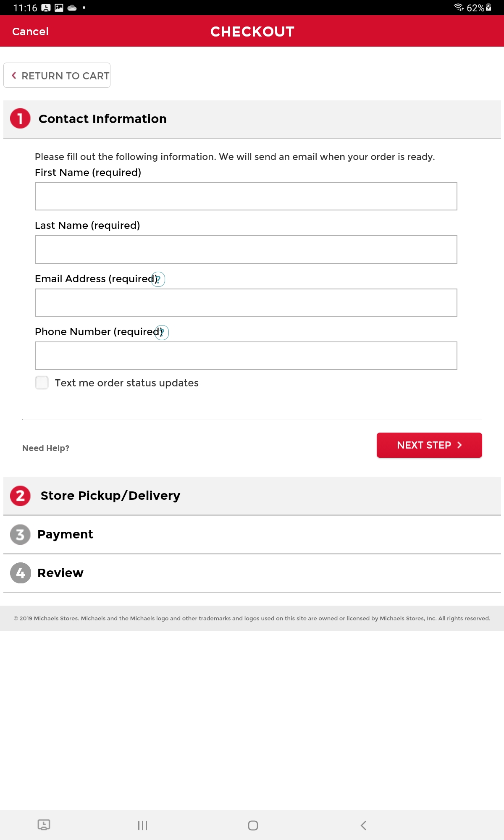The image size is (504, 840).
Task: Expand the Store Pickup/Delivery section
Action: click(252, 496)
